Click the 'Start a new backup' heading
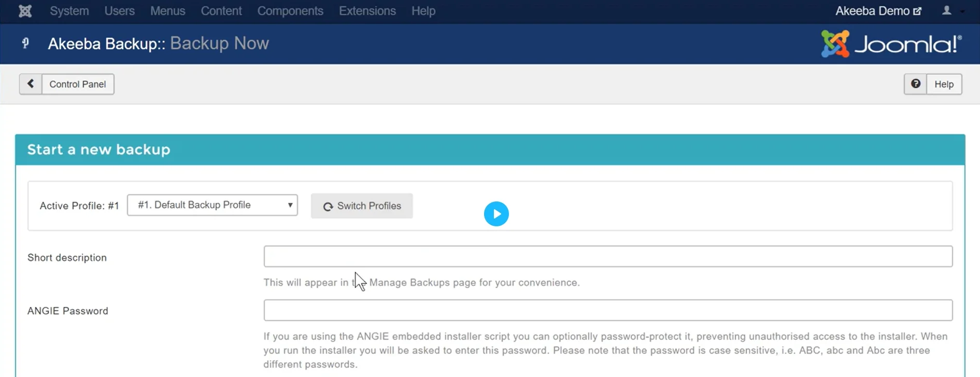 point(99,150)
